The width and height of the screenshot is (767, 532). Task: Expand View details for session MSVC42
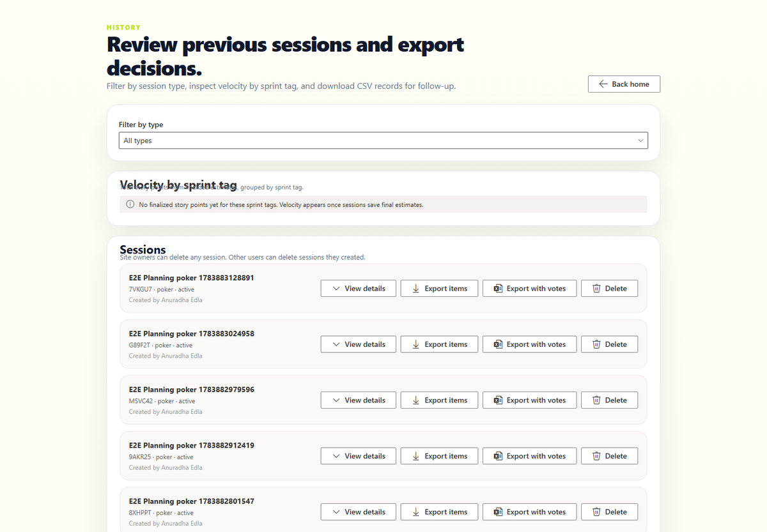[x=359, y=400]
